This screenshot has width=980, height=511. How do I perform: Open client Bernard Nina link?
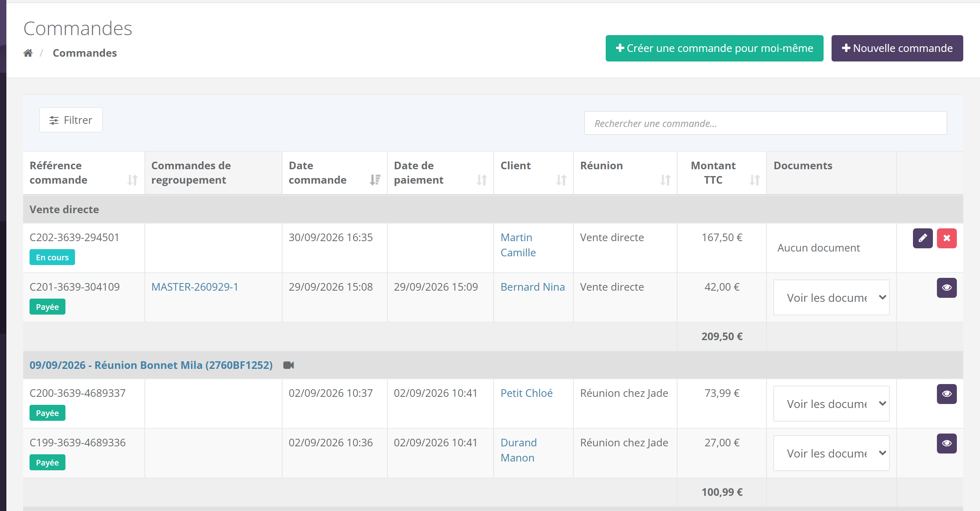coord(533,287)
